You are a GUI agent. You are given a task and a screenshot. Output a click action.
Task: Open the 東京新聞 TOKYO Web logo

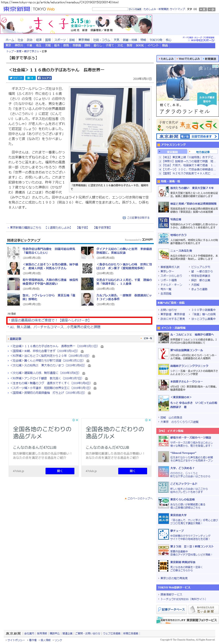click(29, 9)
